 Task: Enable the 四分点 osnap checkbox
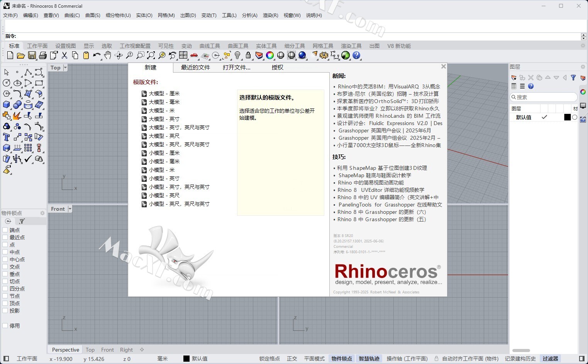5,289
